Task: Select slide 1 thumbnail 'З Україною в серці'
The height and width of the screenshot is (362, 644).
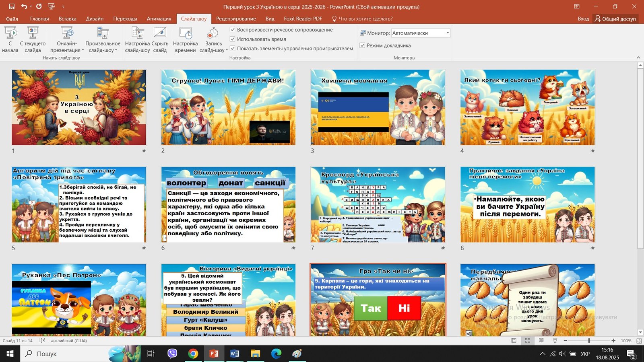Action: coord(79,107)
